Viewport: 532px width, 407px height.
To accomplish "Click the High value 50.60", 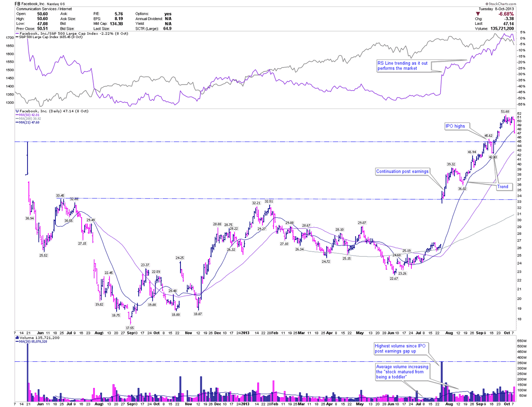I will click(x=43, y=18).
